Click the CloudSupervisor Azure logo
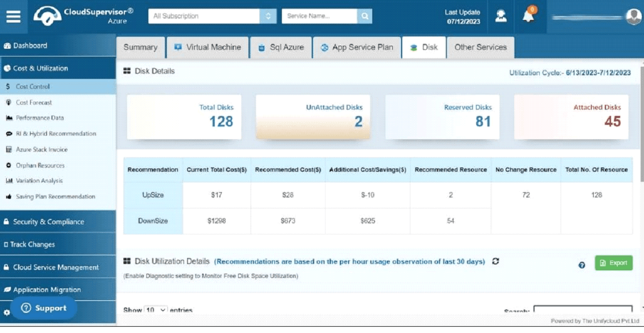The width and height of the screenshot is (644, 333). (84, 16)
